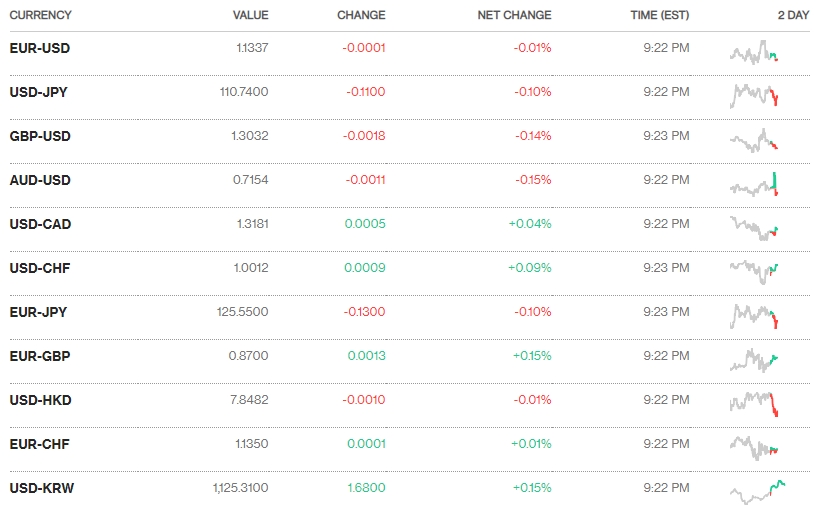
Task: Open the EUR-CHF pair
Action: pyautogui.click(x=39, y=444)
